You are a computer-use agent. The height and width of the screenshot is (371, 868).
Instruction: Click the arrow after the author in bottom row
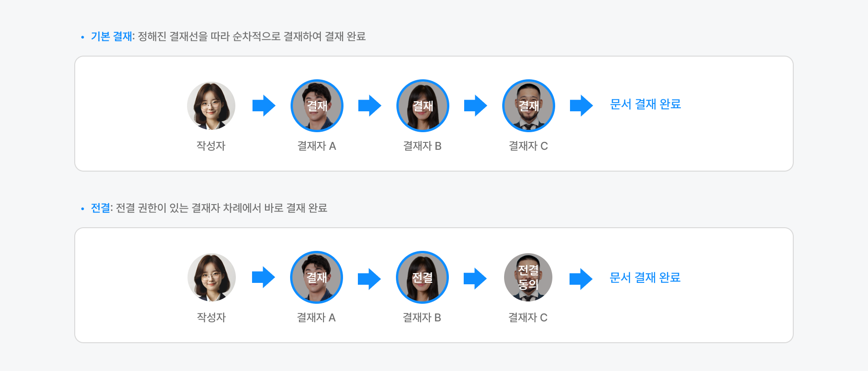263,277
